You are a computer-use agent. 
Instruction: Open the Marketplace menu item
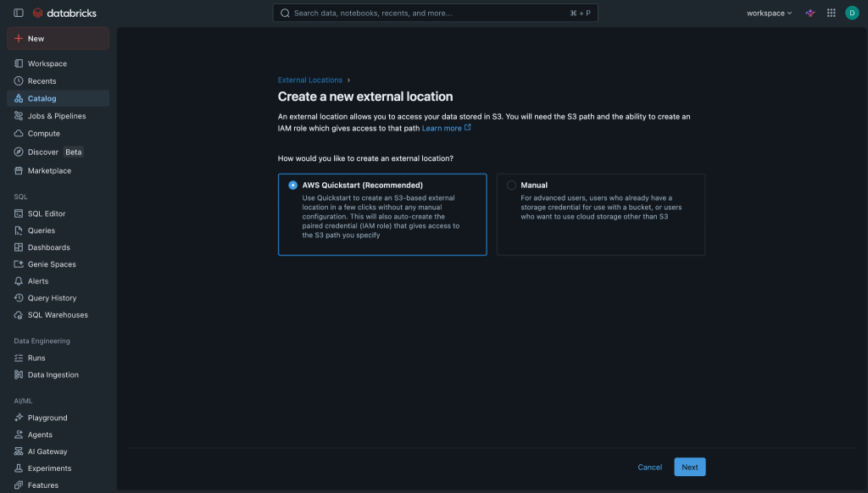click(x=58, y=170)
